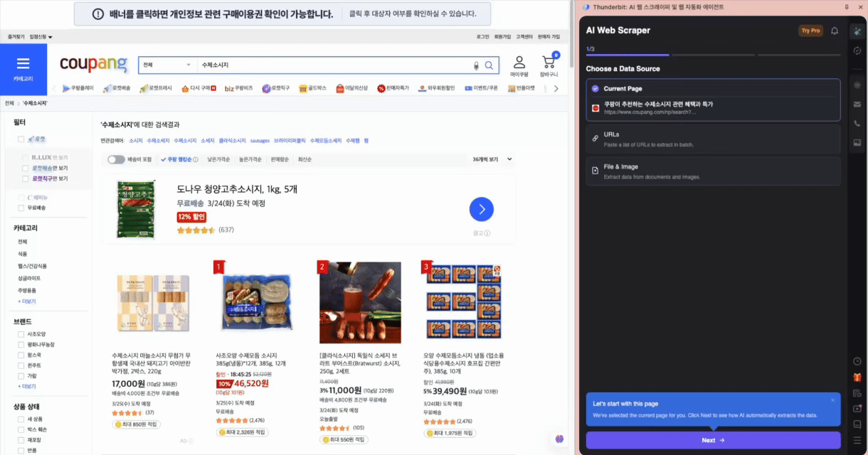The image size is (868, 455).
Task: Click the Thunderbit notification bell icon
Action: pos(835,31)
